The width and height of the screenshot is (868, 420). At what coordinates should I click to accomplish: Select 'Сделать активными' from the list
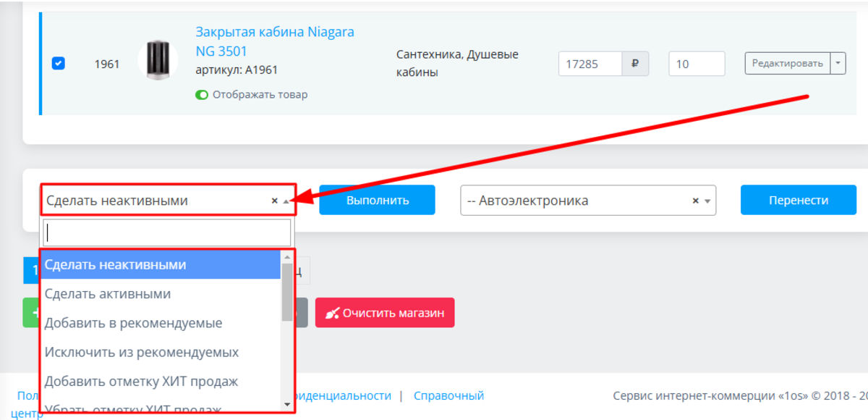pyautogui.click(x=108, y=294)
